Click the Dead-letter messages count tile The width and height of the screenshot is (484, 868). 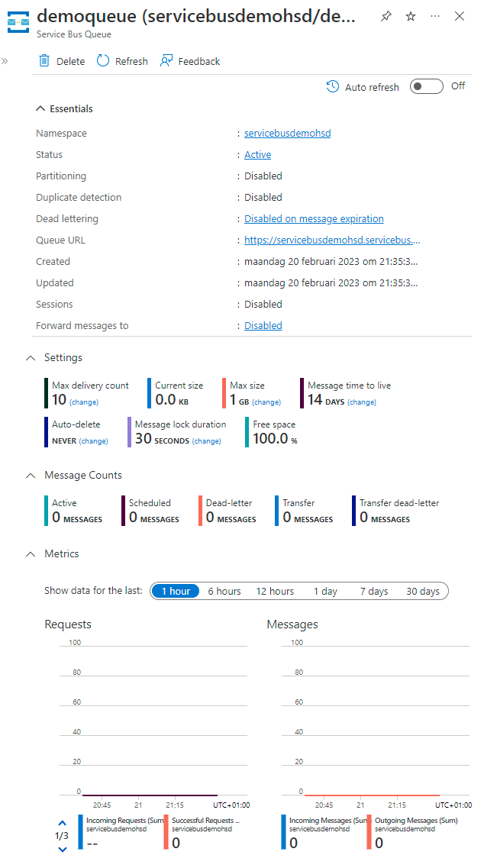coord(227,511)
